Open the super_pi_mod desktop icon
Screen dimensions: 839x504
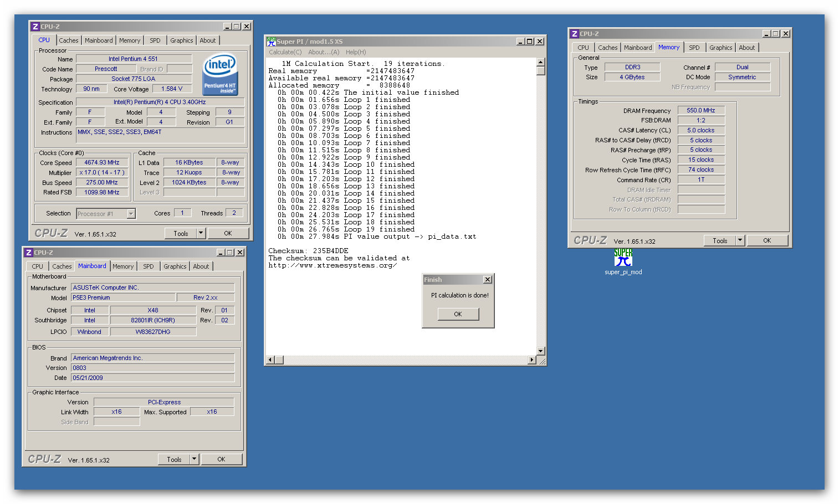click(623, 261)
